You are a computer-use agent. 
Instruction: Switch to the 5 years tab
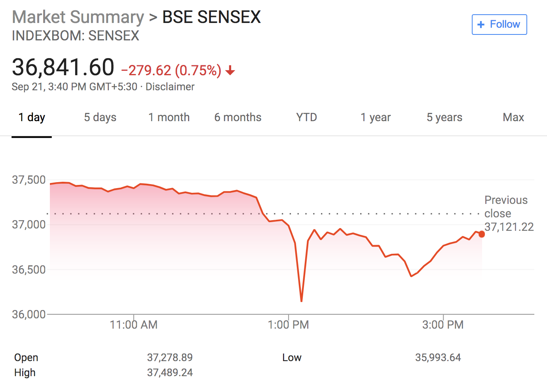click(x=444, y=118)
